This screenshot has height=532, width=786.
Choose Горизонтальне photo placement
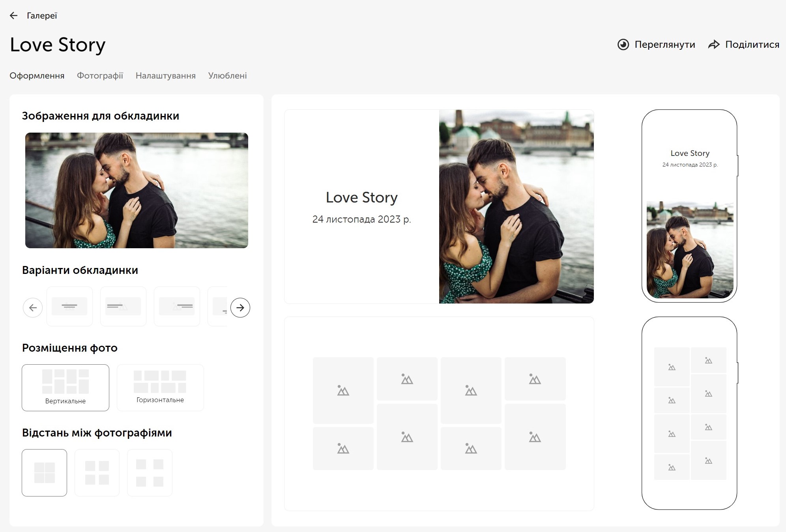[x=160, y=388]
